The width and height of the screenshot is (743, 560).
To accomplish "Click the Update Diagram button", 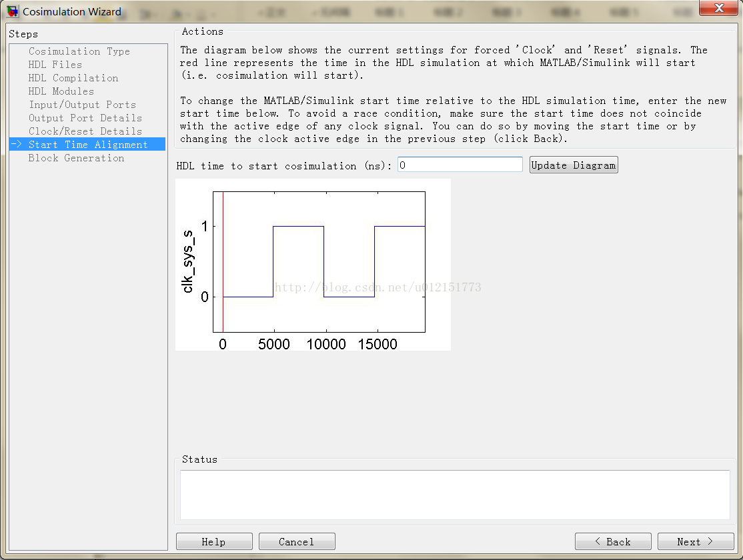I will [x=574, y=165].
